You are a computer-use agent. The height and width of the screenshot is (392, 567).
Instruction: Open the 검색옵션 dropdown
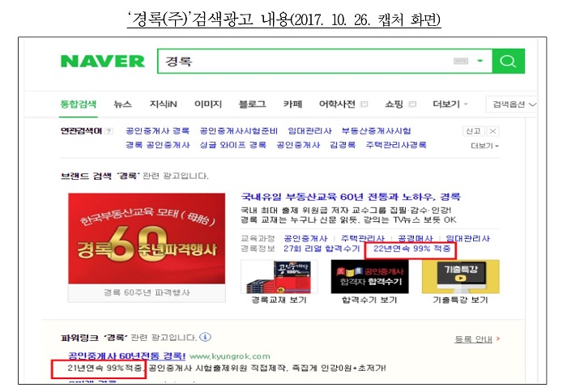coord(514,104)
